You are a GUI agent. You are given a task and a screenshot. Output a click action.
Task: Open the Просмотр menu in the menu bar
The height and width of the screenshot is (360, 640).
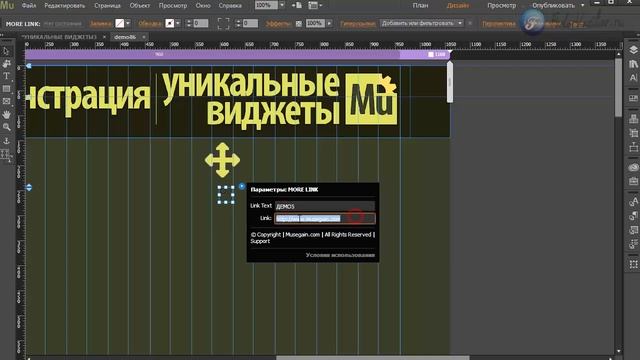tap(173, 6)
